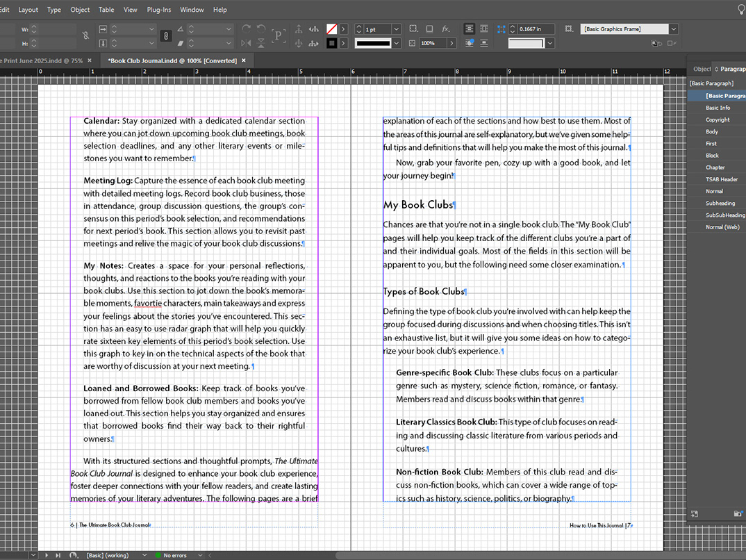Open the corner shape dropdown
Screen dimensions: 746x560
pyautogui.click(x=550, y=43)
